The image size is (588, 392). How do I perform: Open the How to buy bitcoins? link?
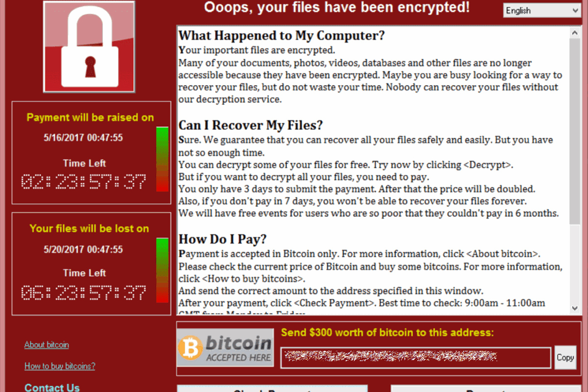[x=60, y=366]
